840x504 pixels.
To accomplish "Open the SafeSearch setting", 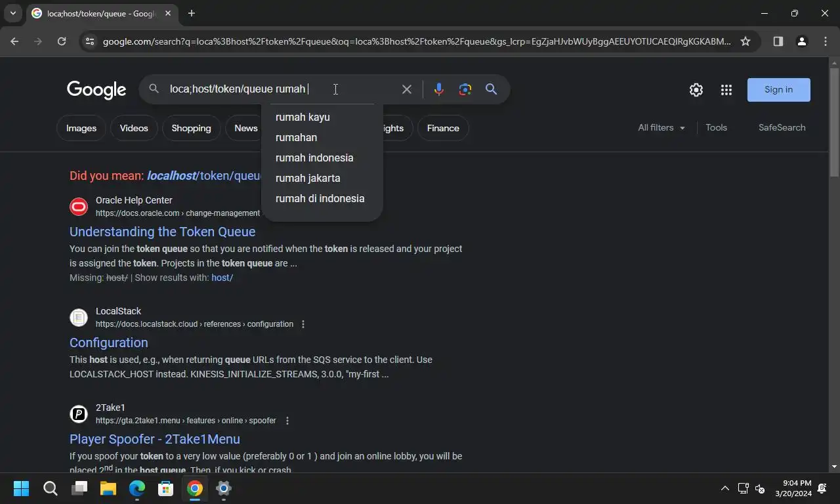I will 782,128.
